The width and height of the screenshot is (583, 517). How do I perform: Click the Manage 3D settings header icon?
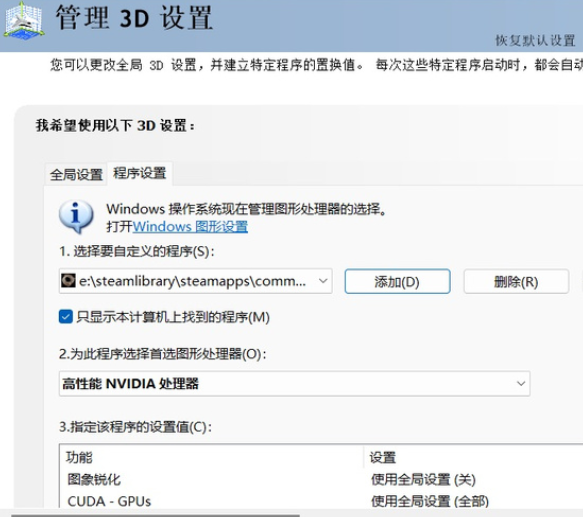point(24,20)
